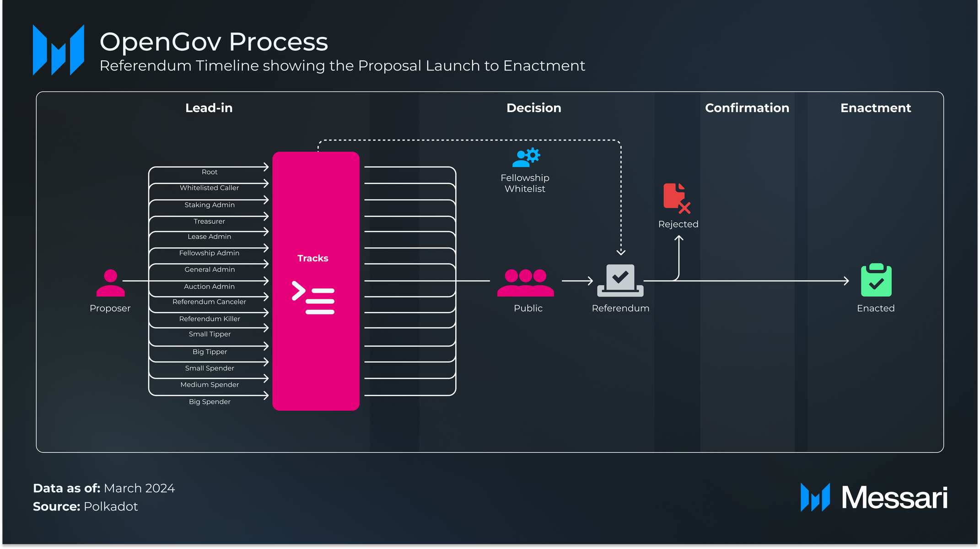Click the 'Big Tipper' track label
Viewport: 980px width, 549px height.
pyautogui.click(x=210, y=352)
